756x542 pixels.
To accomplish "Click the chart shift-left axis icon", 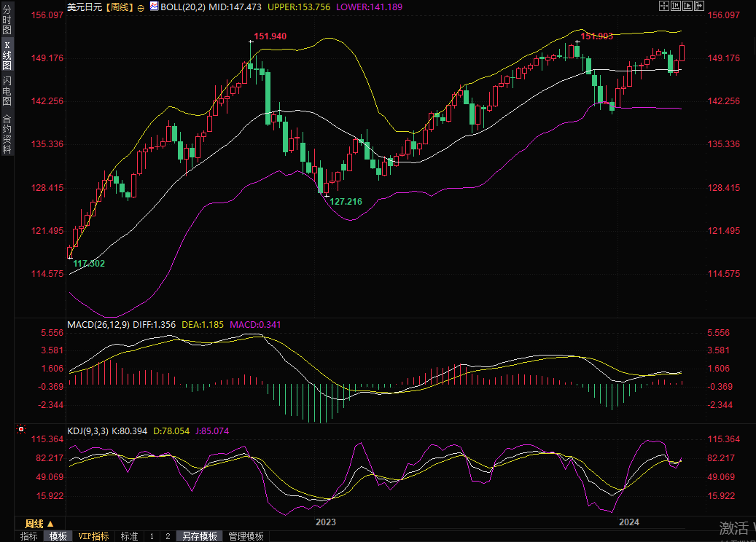I will click(x=675, y=6).
